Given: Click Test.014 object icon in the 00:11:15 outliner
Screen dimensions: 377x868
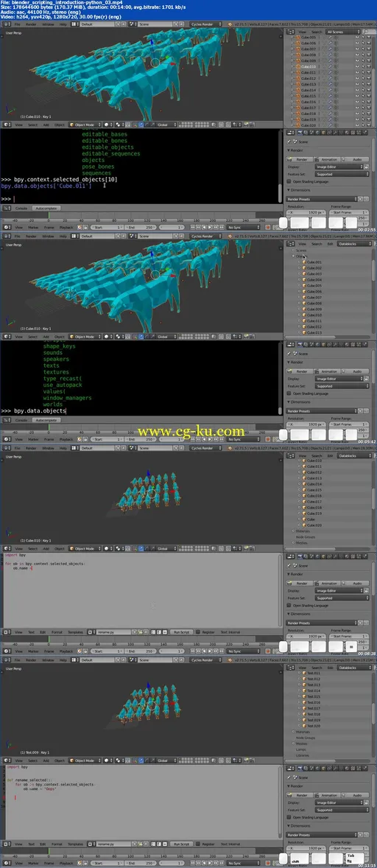Looking at the screenshot, I should coord(305,691).
